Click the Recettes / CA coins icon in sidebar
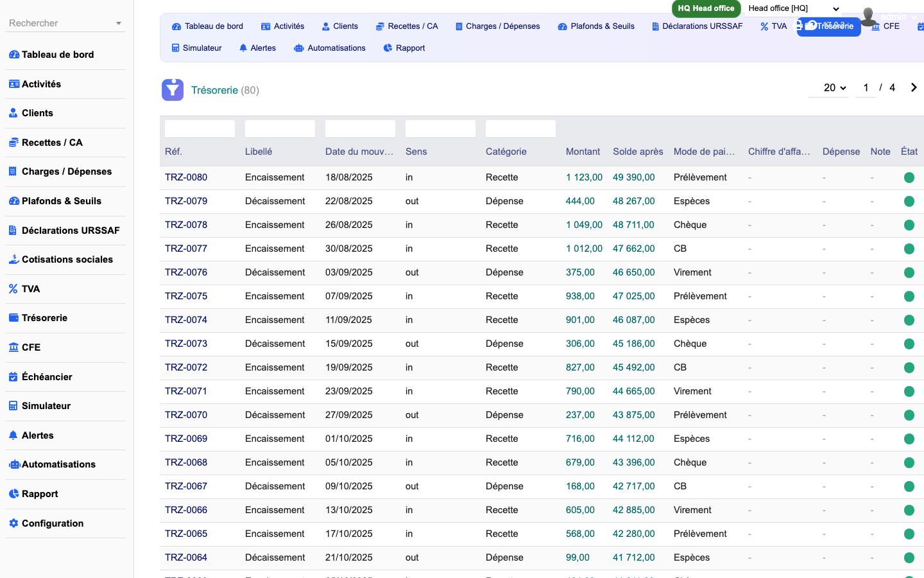Image resolution: width=924 pixels, height=578 pixels. pos(13,143)
